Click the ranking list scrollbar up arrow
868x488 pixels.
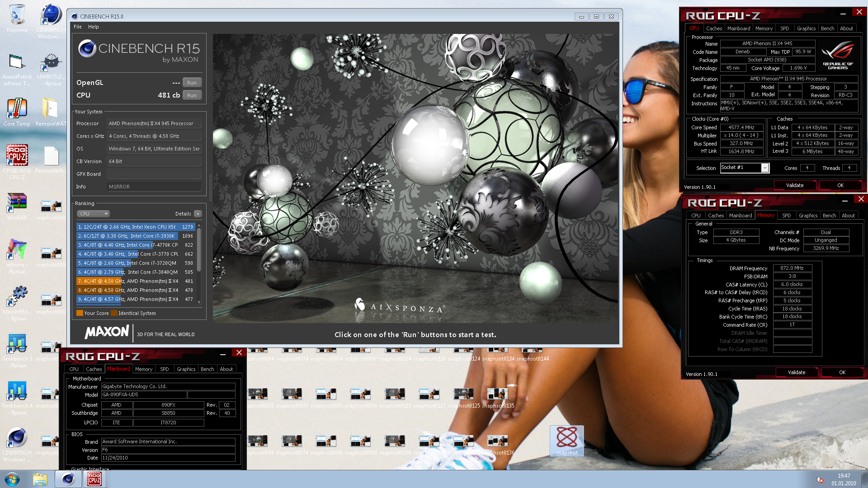[x=199, y=225]
